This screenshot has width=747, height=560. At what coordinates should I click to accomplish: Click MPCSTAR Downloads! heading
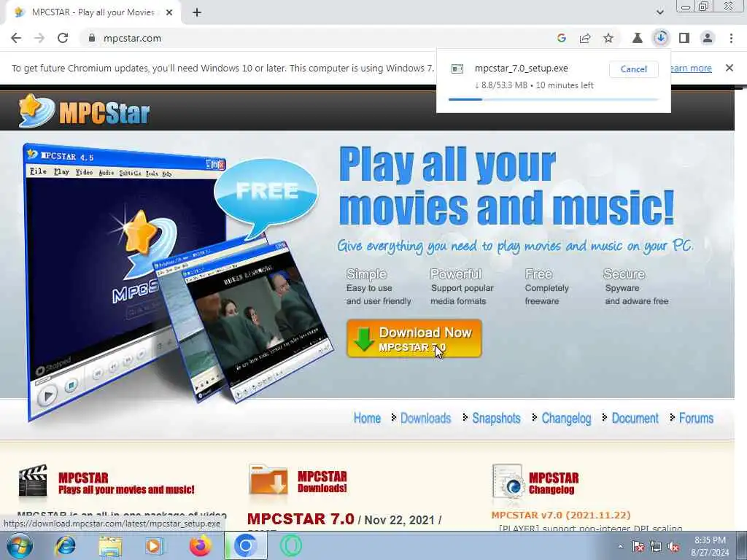pos(322,482)
